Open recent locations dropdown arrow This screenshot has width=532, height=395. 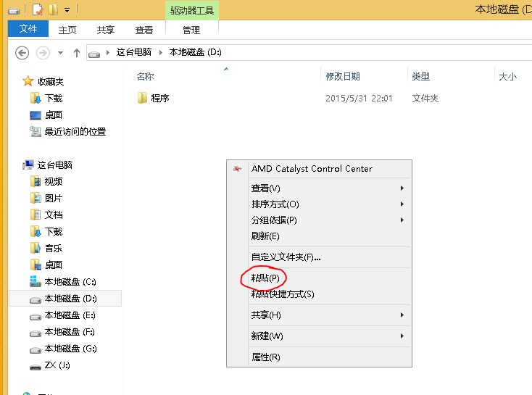click(x=60, y=53)
